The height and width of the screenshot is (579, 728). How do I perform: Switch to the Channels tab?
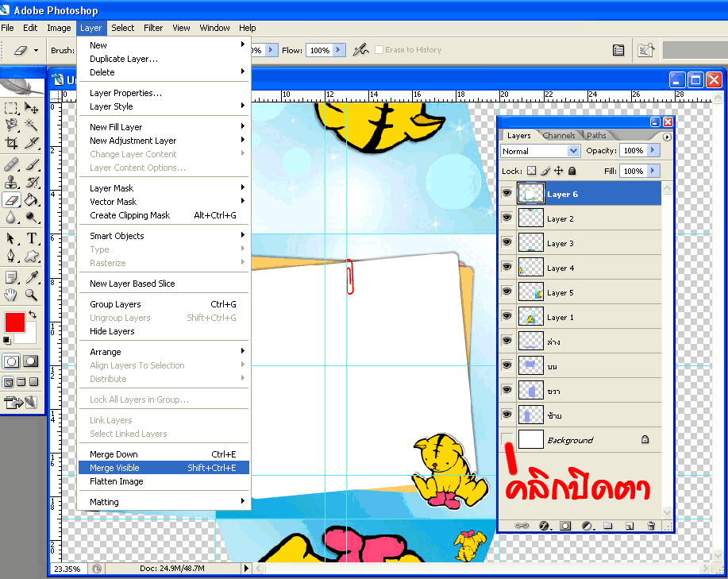(x=559, y=135)
